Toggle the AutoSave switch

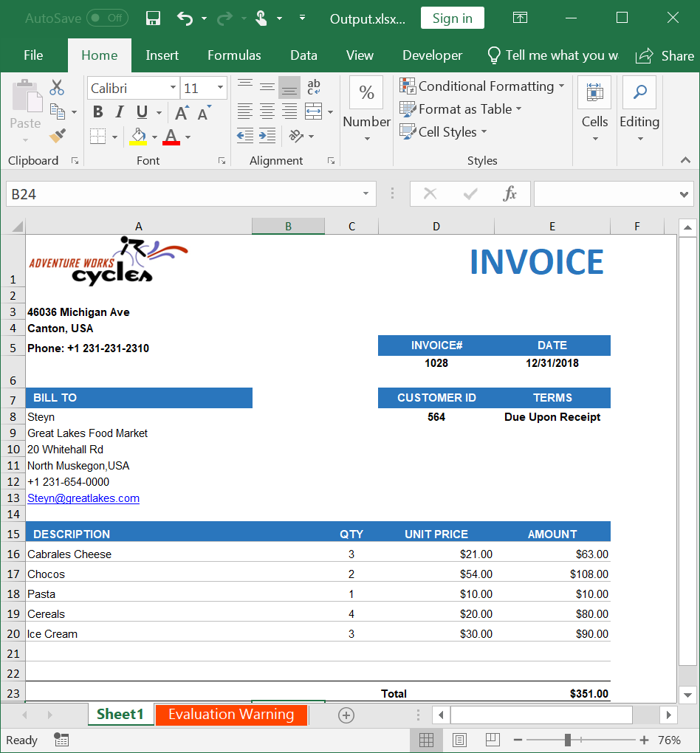point(106,18)
